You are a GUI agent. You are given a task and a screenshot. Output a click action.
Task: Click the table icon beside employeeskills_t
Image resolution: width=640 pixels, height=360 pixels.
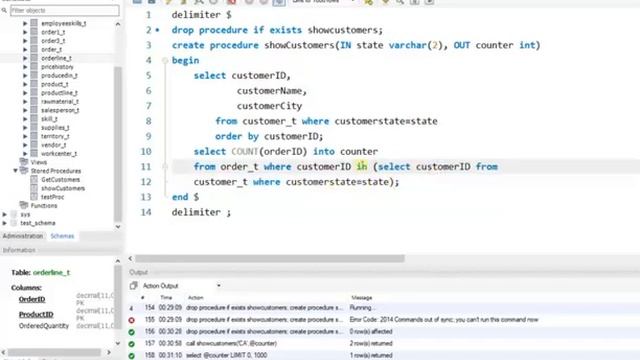pyautogui.click(x=34, y=23)
